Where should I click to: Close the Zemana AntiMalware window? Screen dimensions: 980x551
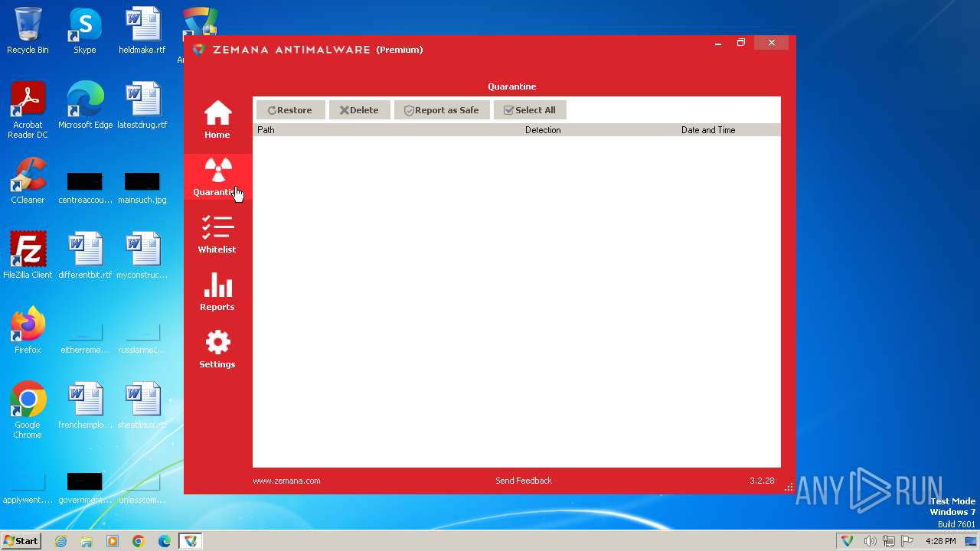(772, 43)
